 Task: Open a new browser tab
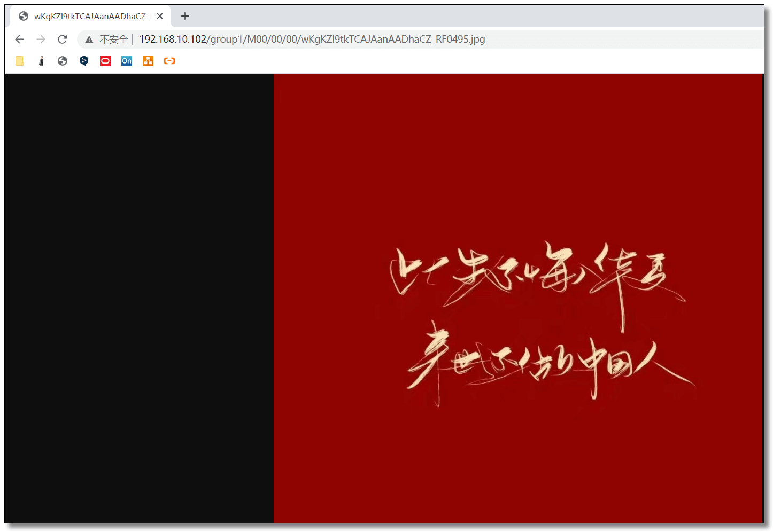tap(185, 16)
